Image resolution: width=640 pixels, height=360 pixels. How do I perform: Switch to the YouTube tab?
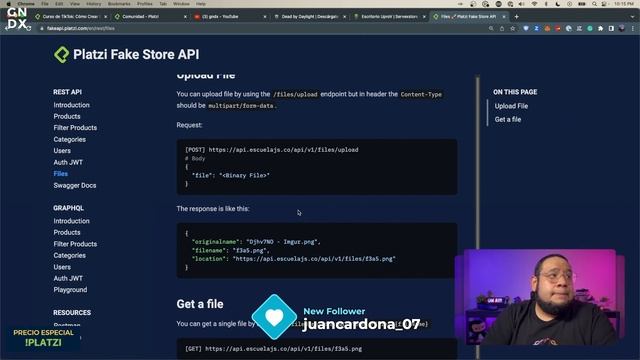[x=229, y=17]
